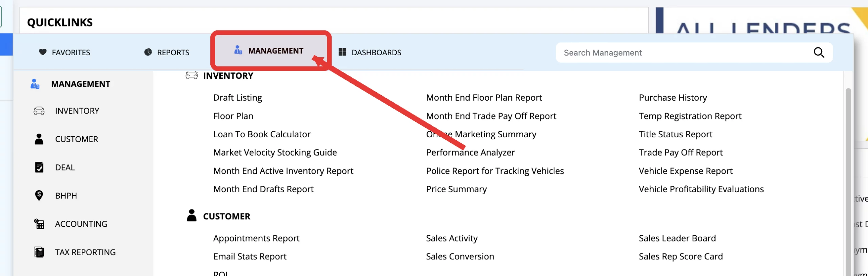
Task: Click the pie chart Reports icon
Action: pyautogui.click(x=148, y=52)
